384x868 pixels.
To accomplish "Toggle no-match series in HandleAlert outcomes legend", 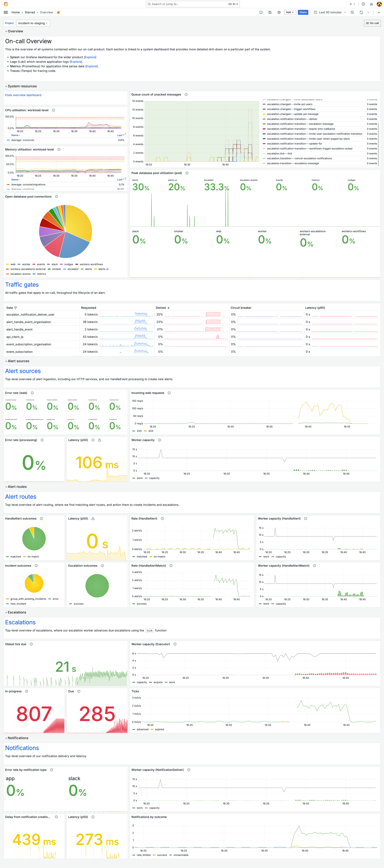I will pyautogui.click(x=33, y=557).
